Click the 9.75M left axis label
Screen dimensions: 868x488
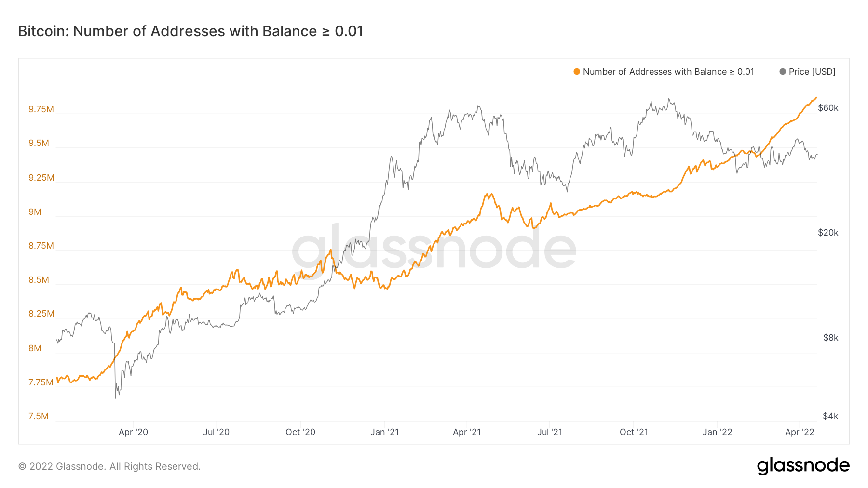pos(41,109)
